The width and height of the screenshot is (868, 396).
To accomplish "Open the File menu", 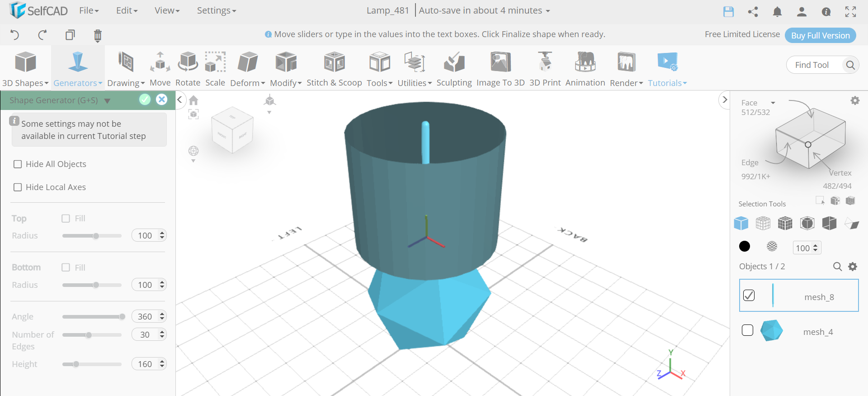I will (x=89, y=10).
